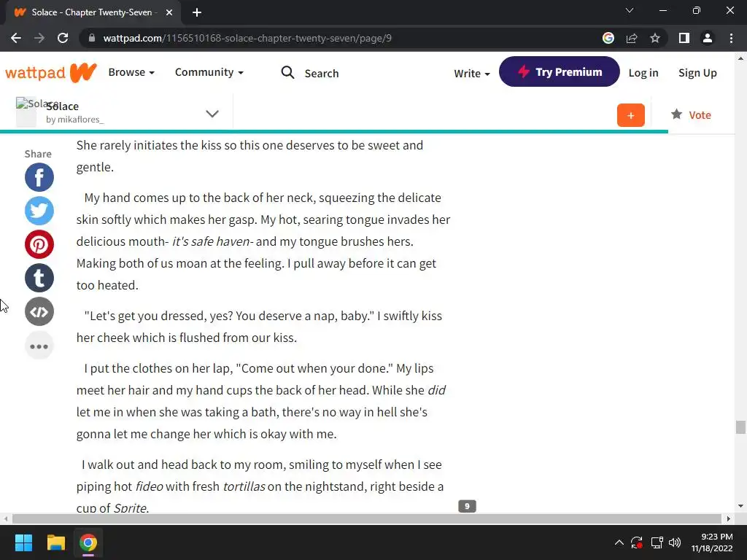Click Sign Up link
Image resolution: width=747 pixels, height=560 pixels.
point(697,73)
